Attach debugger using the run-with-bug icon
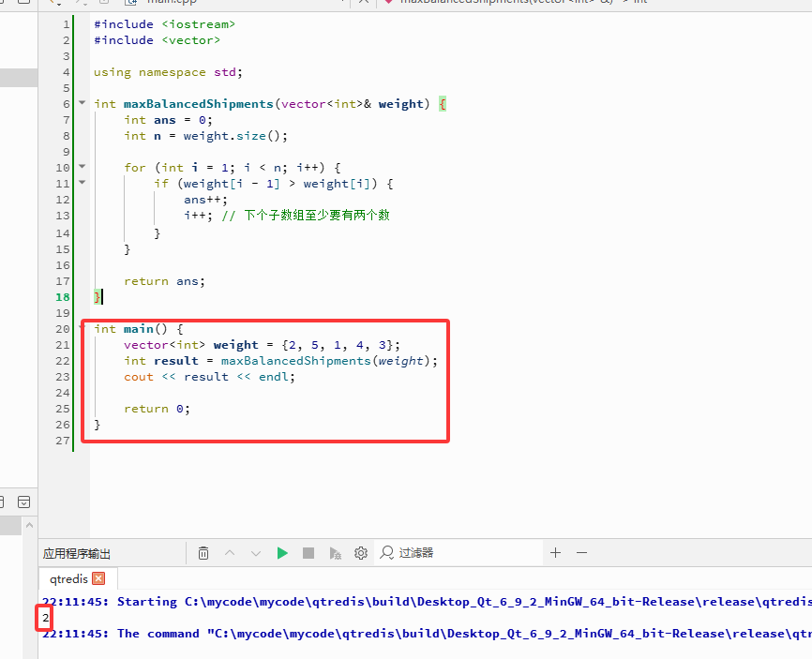 click(x=335, y=553)
